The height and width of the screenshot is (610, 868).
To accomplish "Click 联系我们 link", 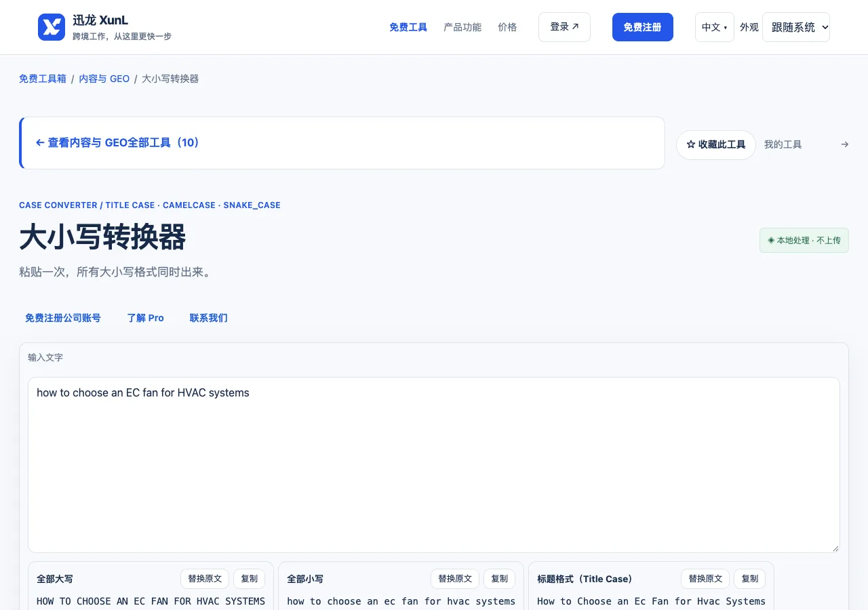I will (209, 318).
